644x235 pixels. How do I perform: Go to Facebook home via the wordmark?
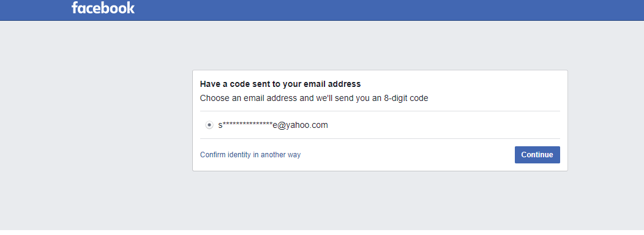(103, 8)
